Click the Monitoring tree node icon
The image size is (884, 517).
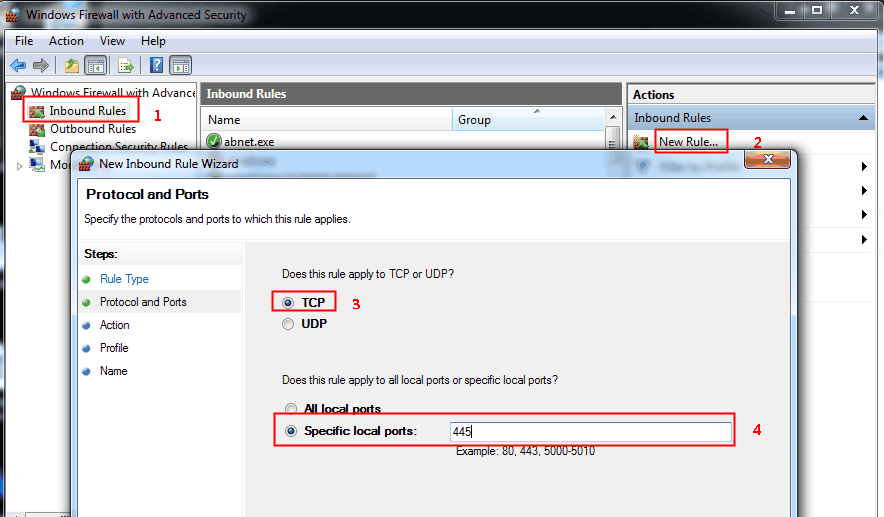37,165
